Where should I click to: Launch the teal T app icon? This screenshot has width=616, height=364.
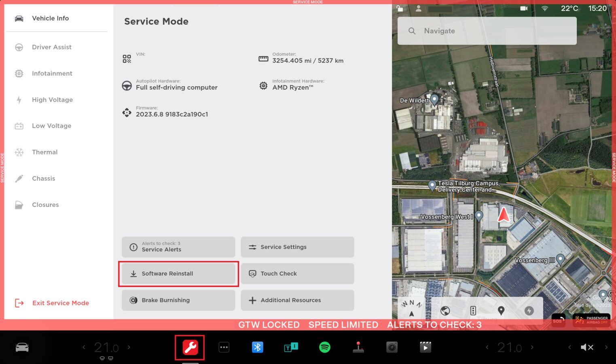click(x=291, y=347)
